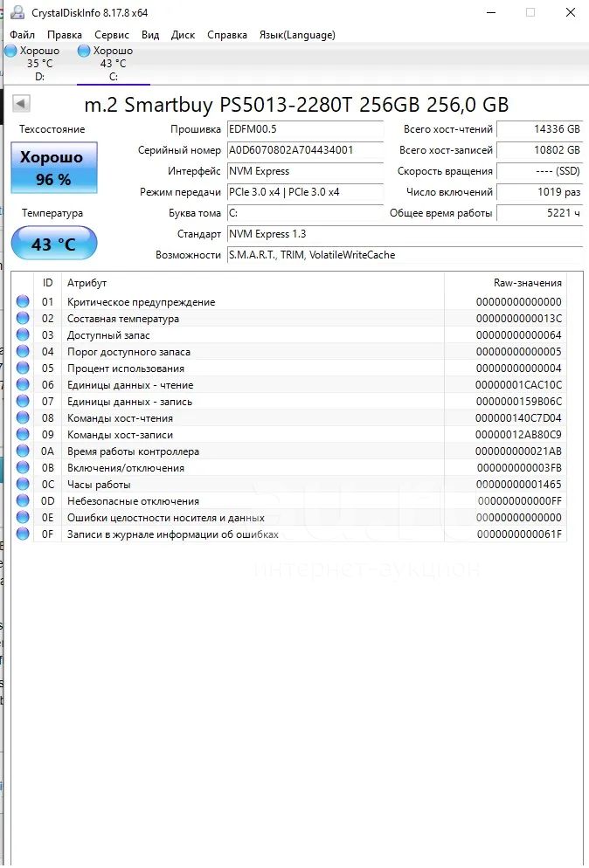Open the Сервис menu

click(x=111, y=35)
